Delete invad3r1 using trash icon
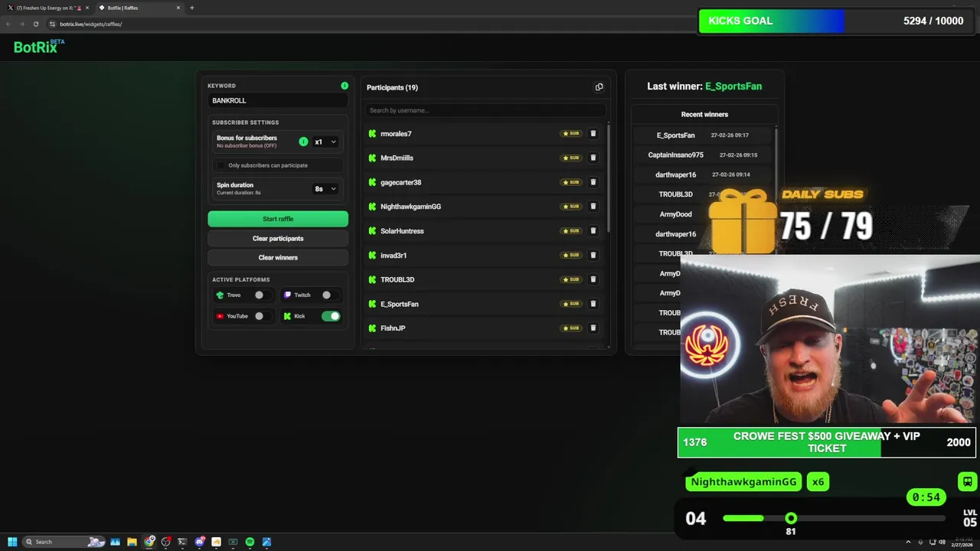Image resolution: width=980 pixels, height=551 pixels. 593,255
